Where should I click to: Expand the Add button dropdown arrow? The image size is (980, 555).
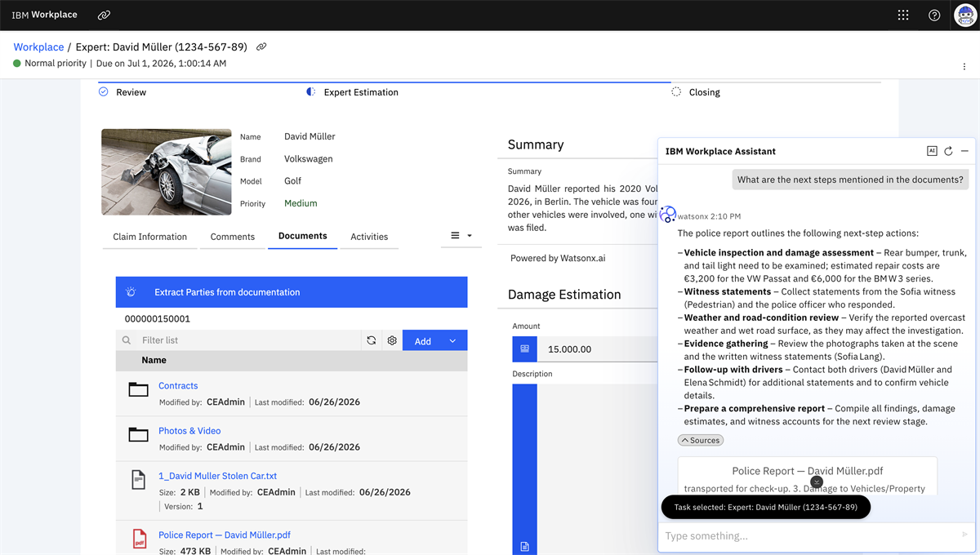452,340
